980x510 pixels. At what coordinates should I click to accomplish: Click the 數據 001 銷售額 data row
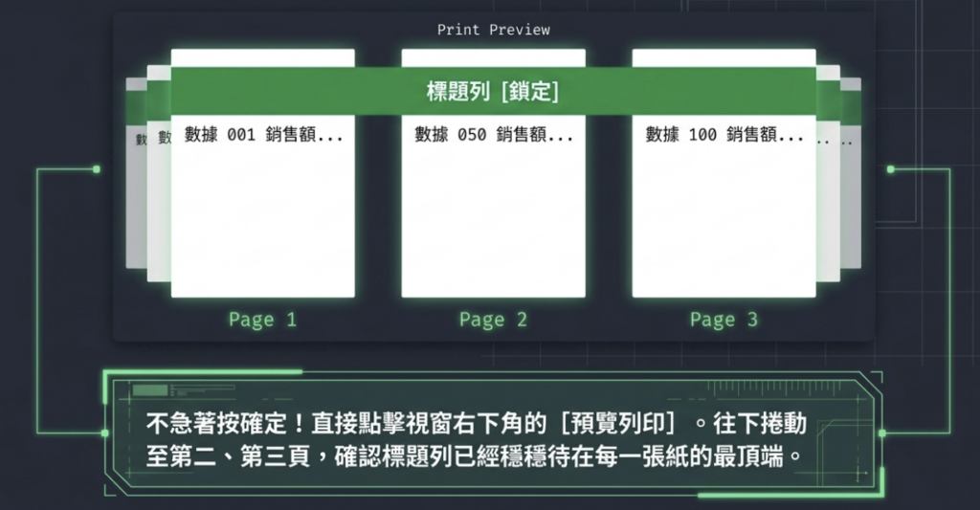tap(263, 136)
